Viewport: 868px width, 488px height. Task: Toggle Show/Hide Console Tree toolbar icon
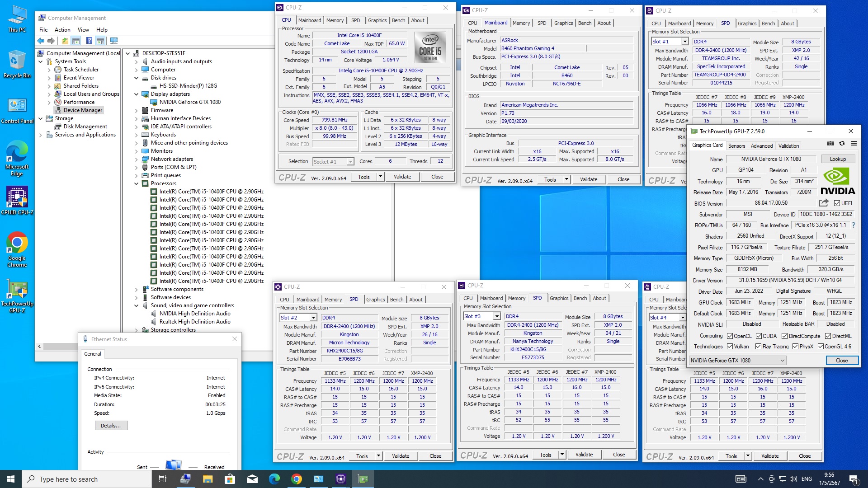point(76,41)
